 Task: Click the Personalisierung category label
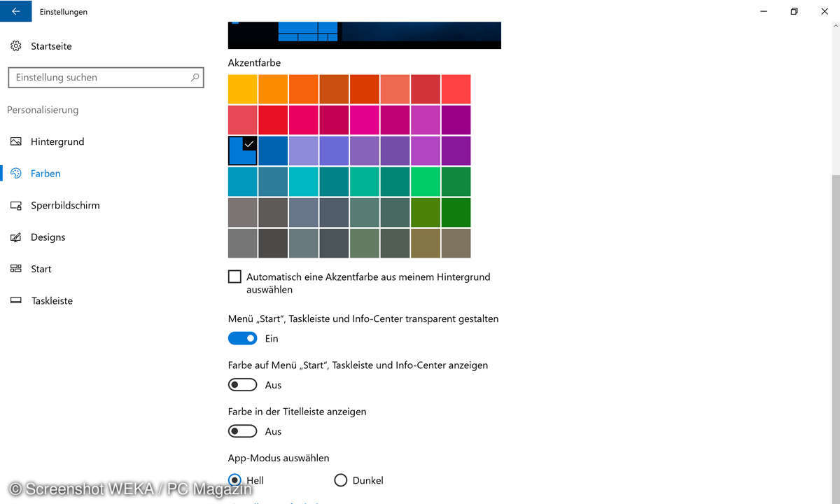click(x=43, y=110)
